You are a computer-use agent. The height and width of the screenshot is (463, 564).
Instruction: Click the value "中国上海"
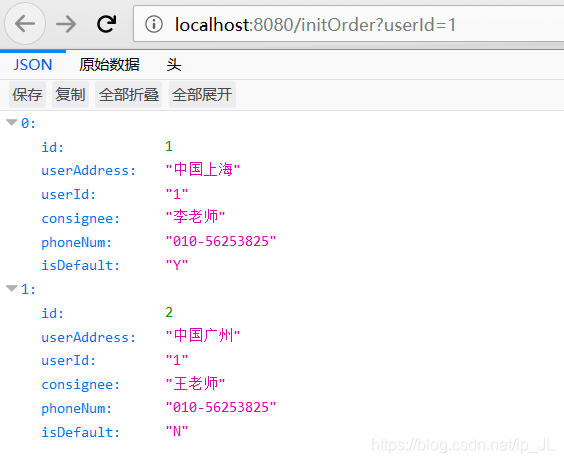[203, 169]
